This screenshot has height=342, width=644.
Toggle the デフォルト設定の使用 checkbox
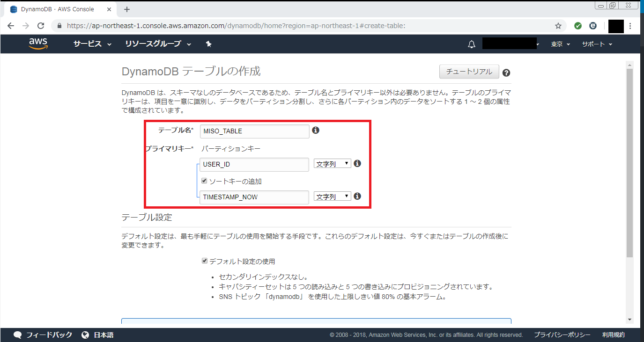tap(204, 261)
